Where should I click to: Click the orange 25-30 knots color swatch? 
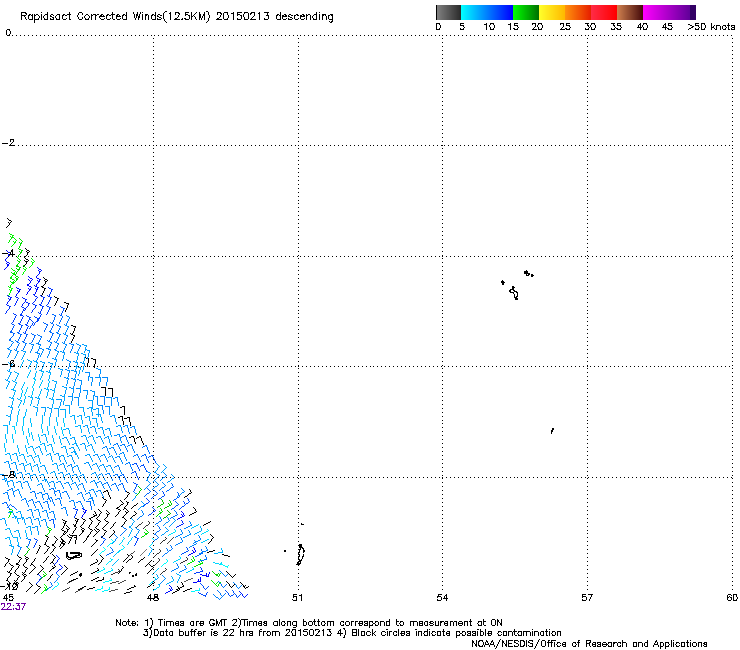click(x=578, y=12)
